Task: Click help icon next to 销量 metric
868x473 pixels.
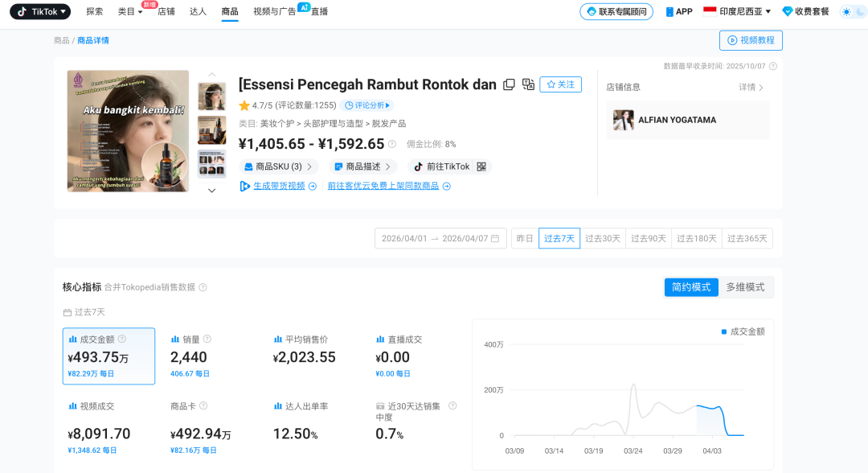Action: (x=207, y=339)
